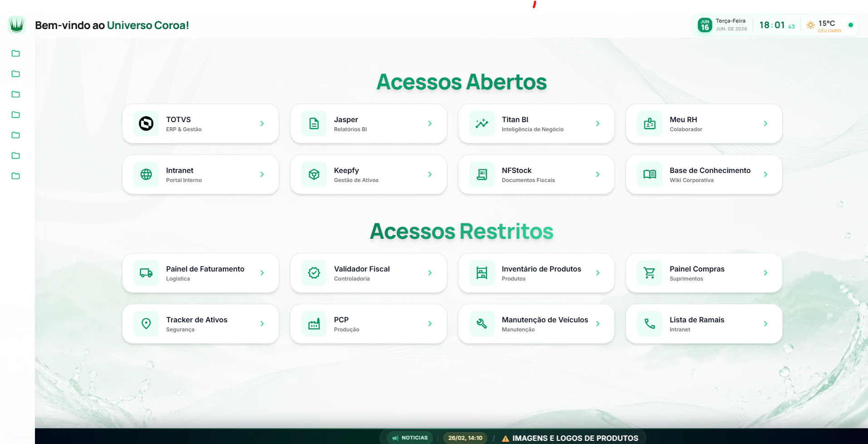Click the NFStock receipt icon
The height and width of the screenshot is (444, 868).
click(482, 174)
